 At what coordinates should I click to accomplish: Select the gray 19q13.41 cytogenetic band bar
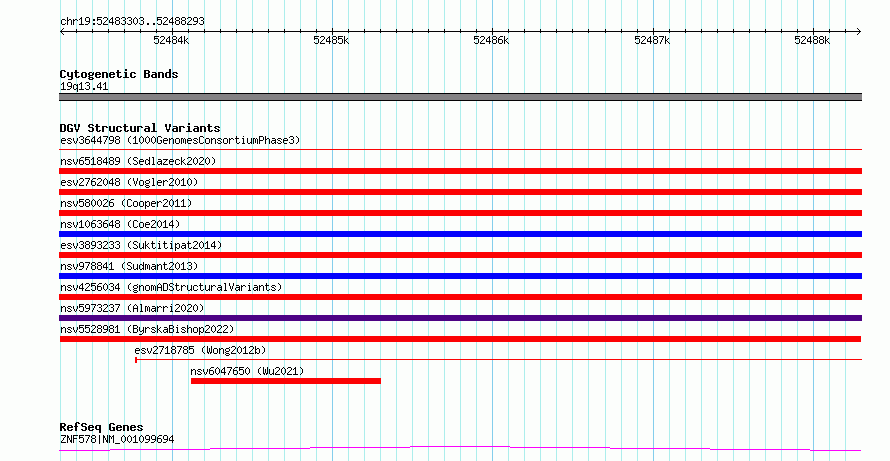point(460,97)
